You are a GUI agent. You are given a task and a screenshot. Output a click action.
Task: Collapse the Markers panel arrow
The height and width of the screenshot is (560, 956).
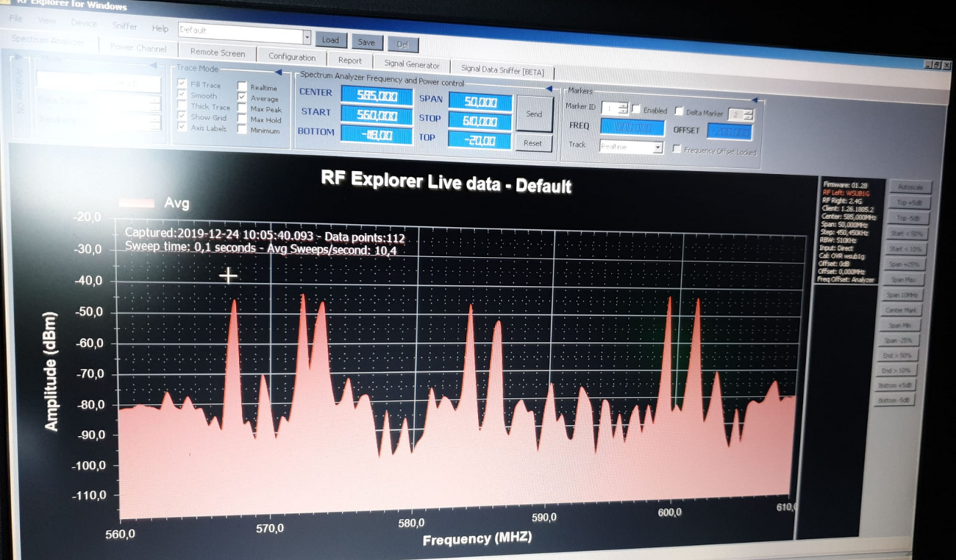[x=754, y=99]
